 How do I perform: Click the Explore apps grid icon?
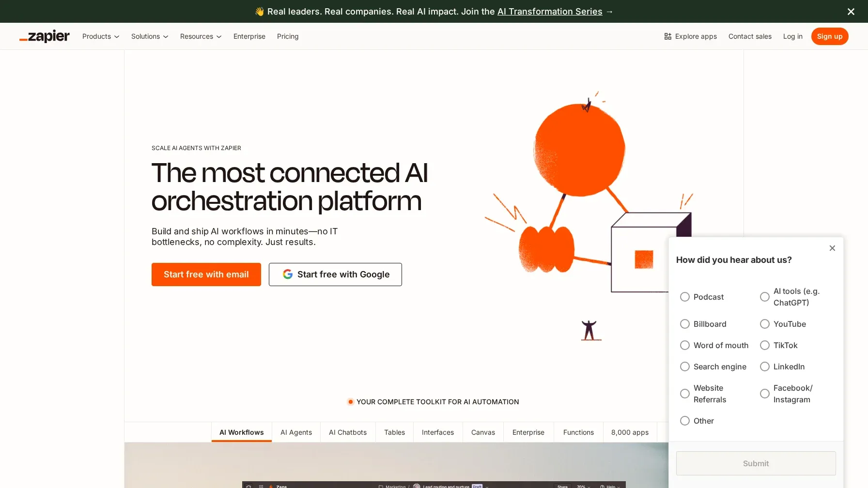(667, 36)
